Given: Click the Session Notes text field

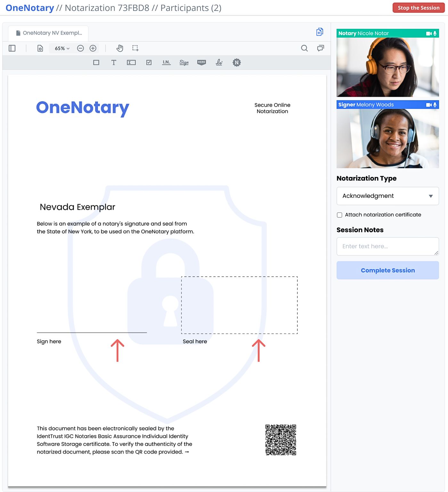Looking at the screenshot, I should 387,246.
